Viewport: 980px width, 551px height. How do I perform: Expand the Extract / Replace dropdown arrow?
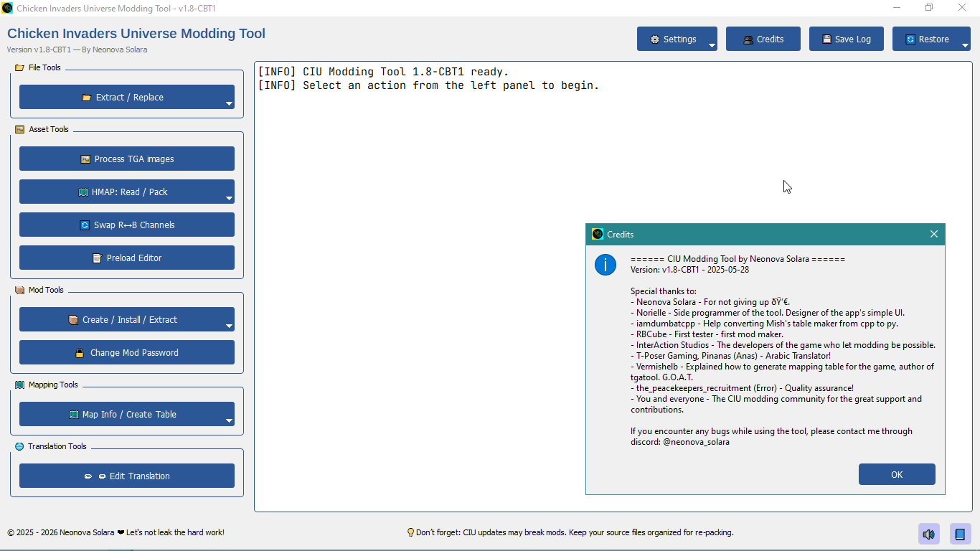point(229,103)
